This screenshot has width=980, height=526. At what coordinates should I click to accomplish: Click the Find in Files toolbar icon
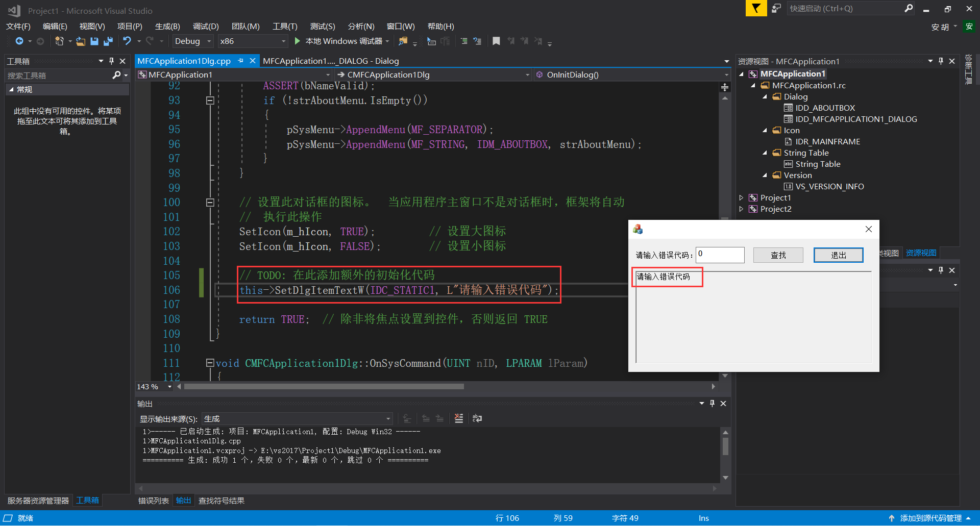[x=403, y=41]
